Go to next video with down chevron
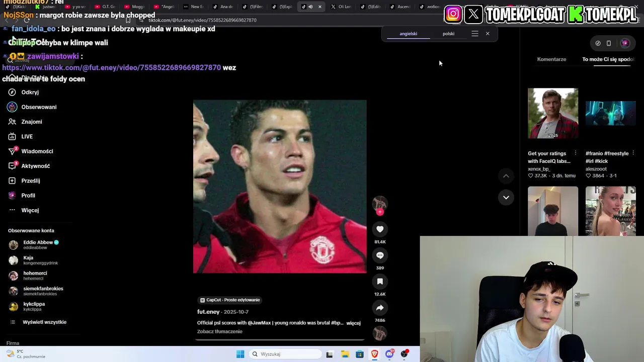644x362 pixels. [506, 197]
